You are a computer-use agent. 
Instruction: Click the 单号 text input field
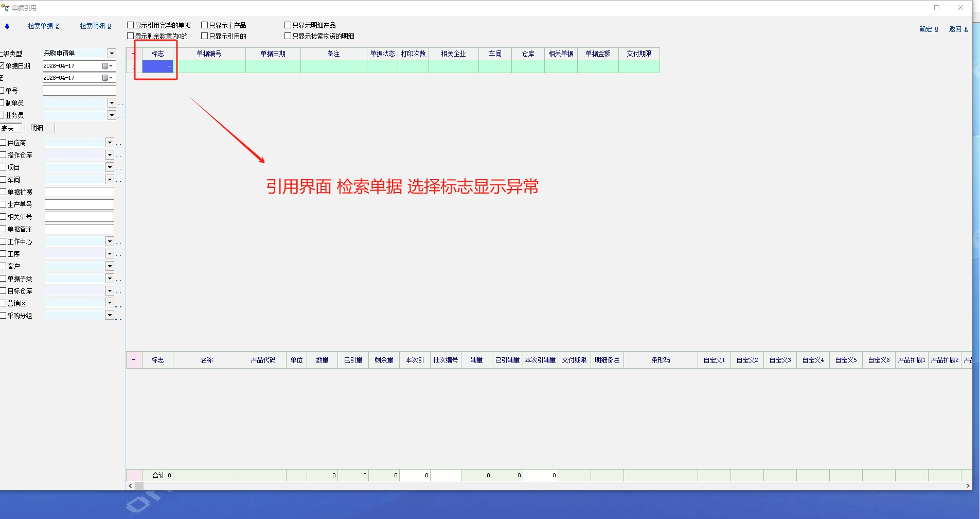tap(79, 91)
